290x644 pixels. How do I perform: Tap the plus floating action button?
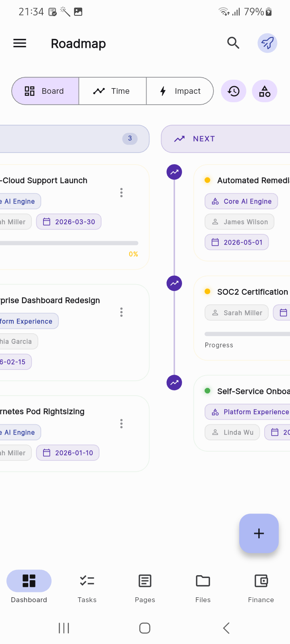(x=259, y=533)
